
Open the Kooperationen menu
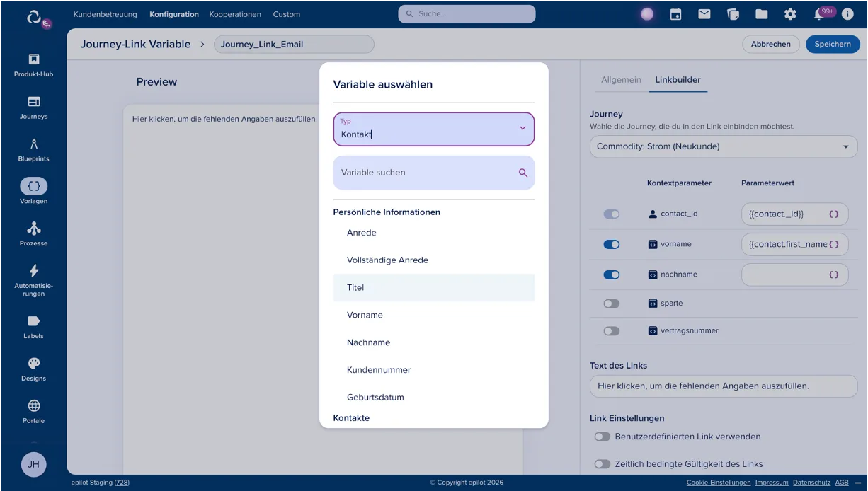235,14
